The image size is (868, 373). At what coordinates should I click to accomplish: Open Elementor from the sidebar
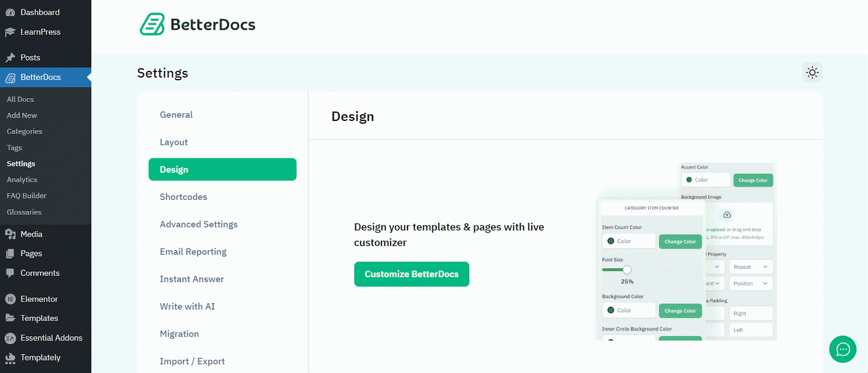pyautogui.click(x=39, y=299)
